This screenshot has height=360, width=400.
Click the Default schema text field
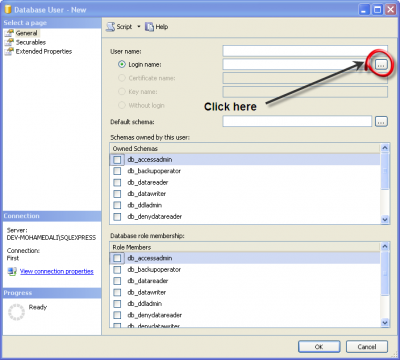pos(297,121)
